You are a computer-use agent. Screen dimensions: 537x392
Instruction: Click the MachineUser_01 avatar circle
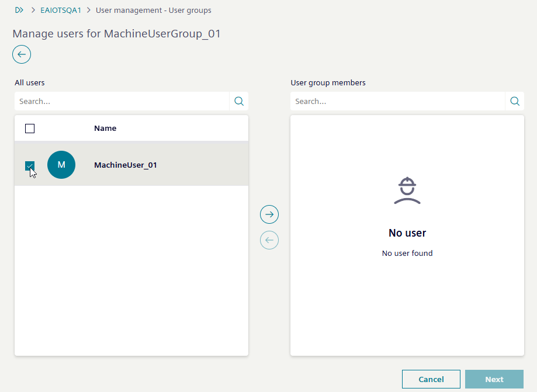[x=61, y=165]
